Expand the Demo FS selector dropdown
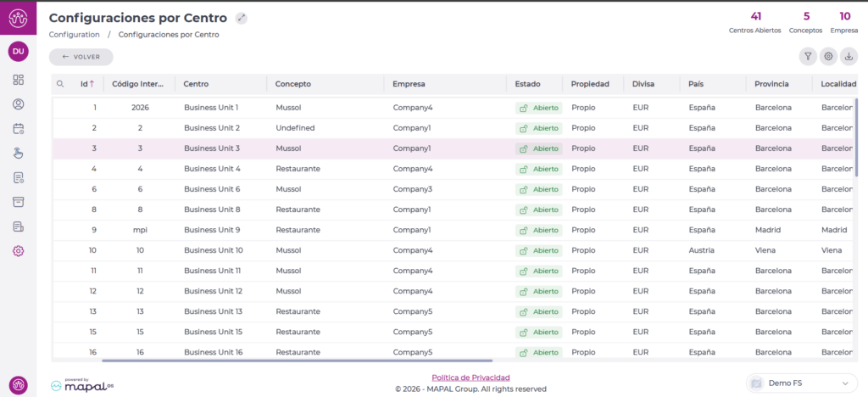Image resolution: width=868 pixels, height=397 pixels. (x=802, y=383)
